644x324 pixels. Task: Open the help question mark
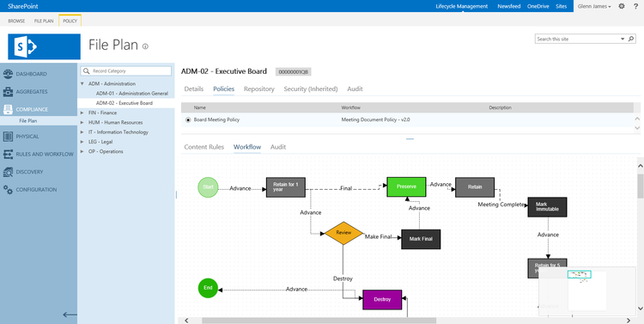point(635,6)
